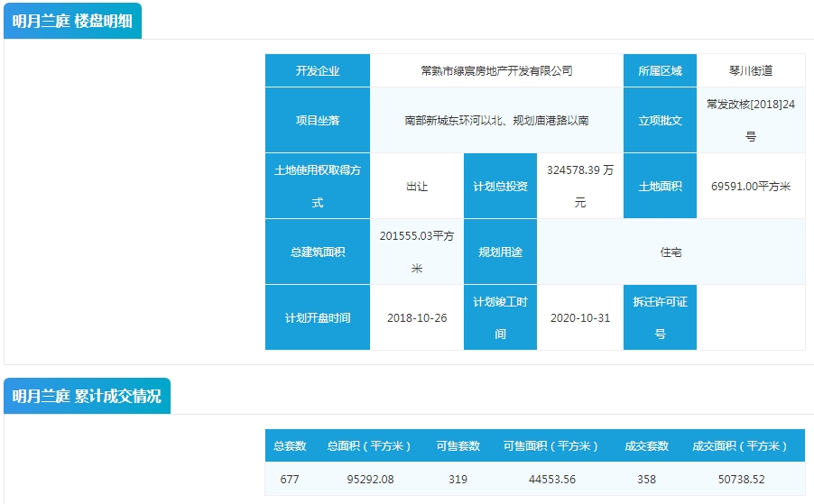
Task: Click the 明月兰庭 累计成交情况 section header
Action: click(x=88, y=396)
